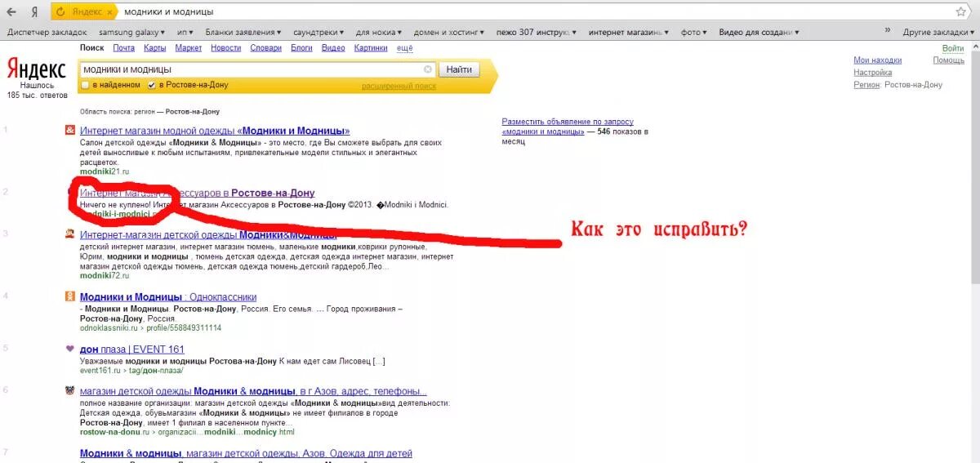This screenshot has height=463, width=980.
Task: Open the 'ип' bookmarks folder
Action: tap(185, 33)
